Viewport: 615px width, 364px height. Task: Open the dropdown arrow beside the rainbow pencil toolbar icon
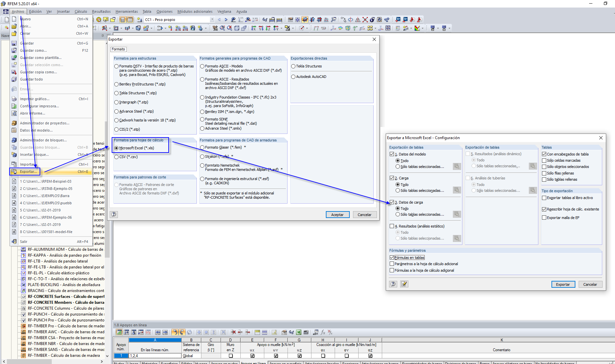pyautogui.click(x=423, y=29)
